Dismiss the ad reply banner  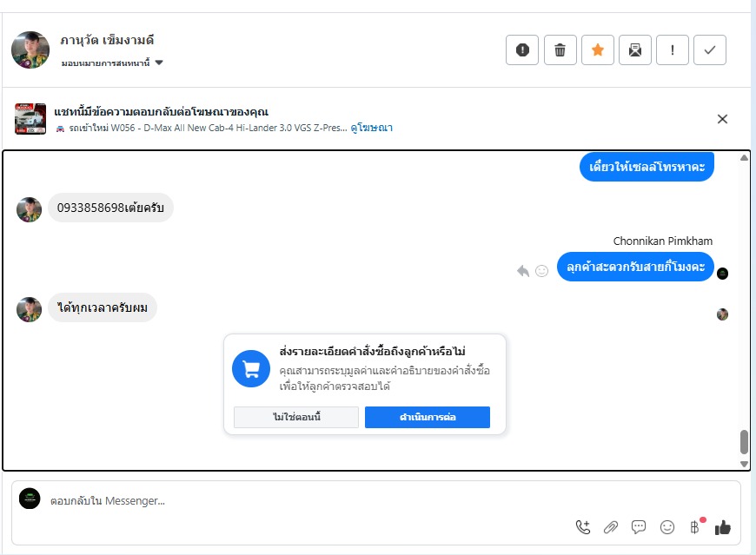click(722, 119)
